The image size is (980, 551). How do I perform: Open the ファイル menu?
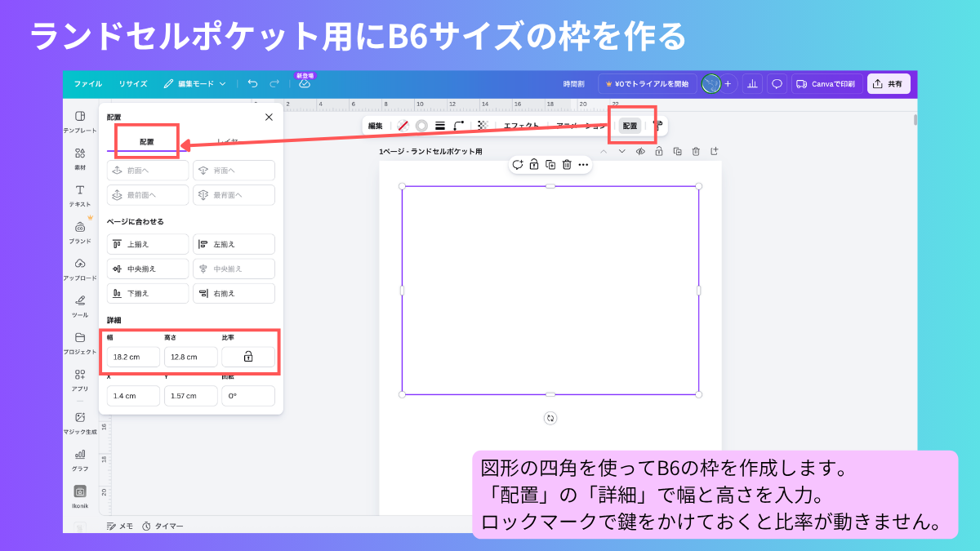(x=88, y=84)
